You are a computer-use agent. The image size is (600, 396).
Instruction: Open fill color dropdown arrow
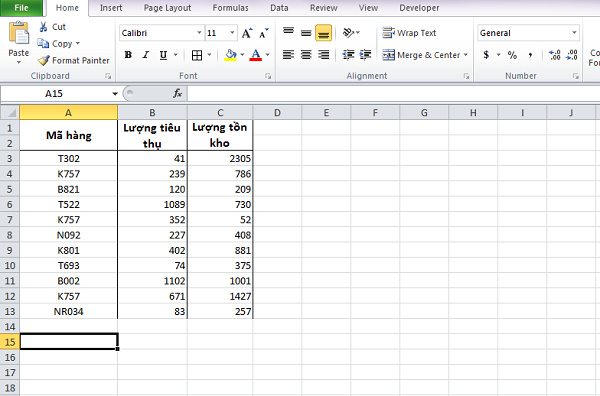pos(242,55)
